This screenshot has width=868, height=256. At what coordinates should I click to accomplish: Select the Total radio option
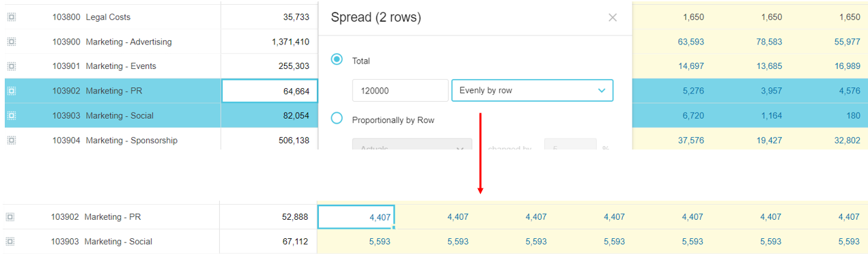coord(337,59)
